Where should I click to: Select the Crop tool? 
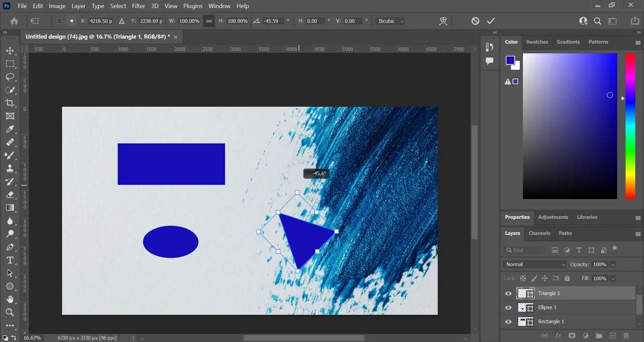pos(10,103)
